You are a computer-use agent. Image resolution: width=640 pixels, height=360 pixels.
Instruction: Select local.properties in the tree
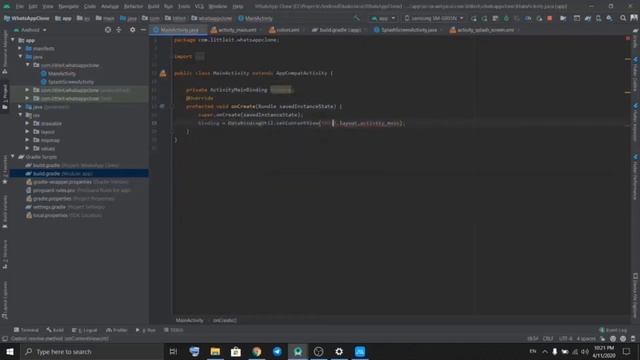click(64, 215)
